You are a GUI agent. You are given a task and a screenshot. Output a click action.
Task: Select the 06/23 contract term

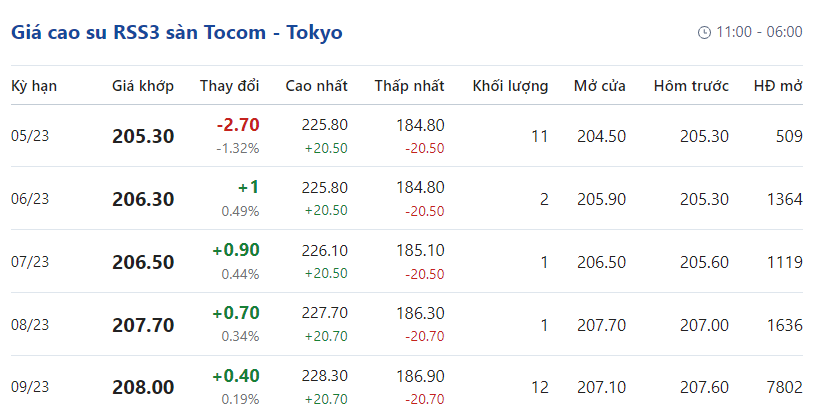click(x=30, y=199)
